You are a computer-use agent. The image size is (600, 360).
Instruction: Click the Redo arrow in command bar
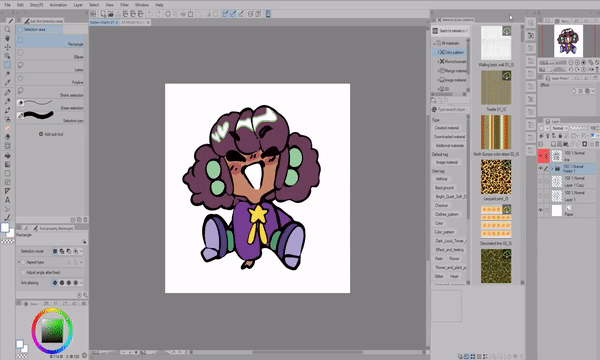[158, 14]
